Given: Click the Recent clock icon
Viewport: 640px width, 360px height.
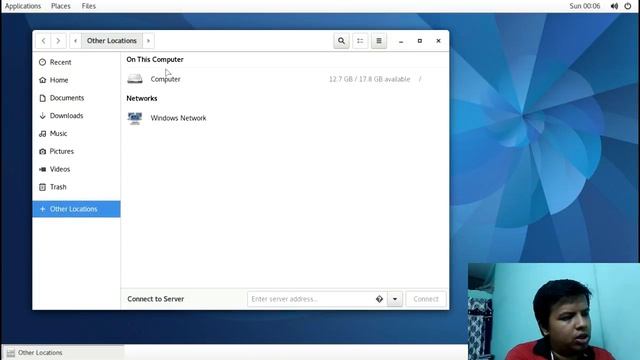Looking at the screenshot, I should [x=42, y=62].
